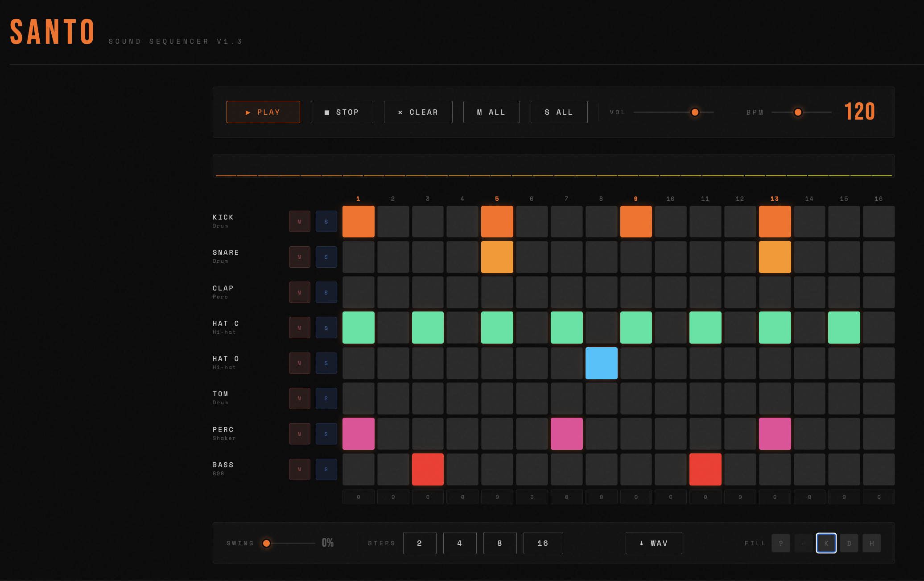Click the SANTO logo title
The height and width of the screenshot is (581, 924).
coord(52,32)
